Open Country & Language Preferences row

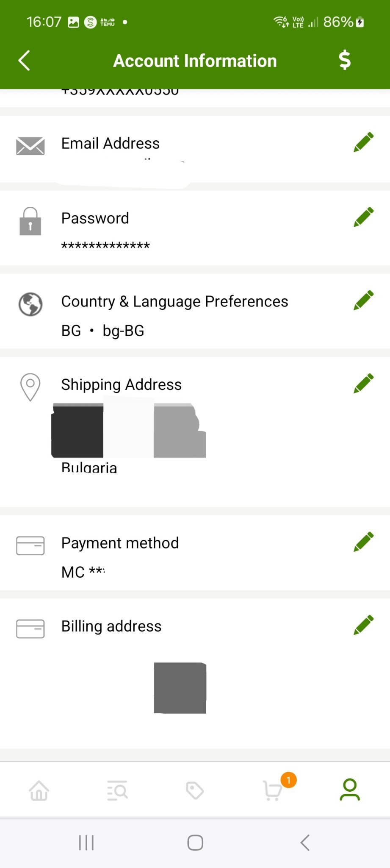click(x=174, y=302)
